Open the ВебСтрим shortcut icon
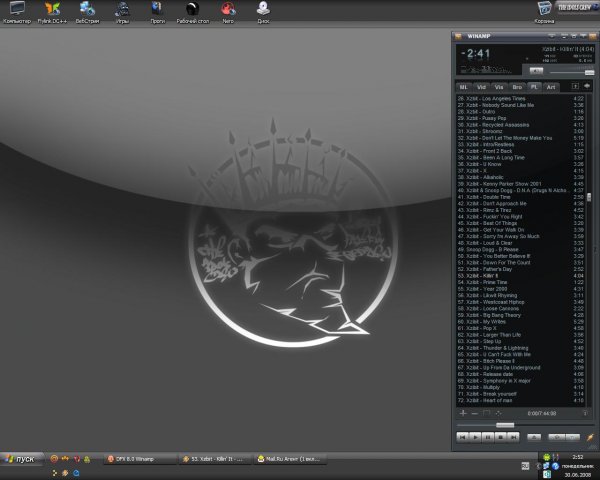600x480 pixels. coord(87,12)
